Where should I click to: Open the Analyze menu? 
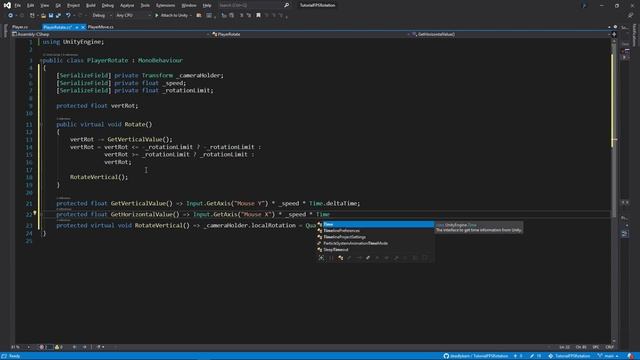127,5
